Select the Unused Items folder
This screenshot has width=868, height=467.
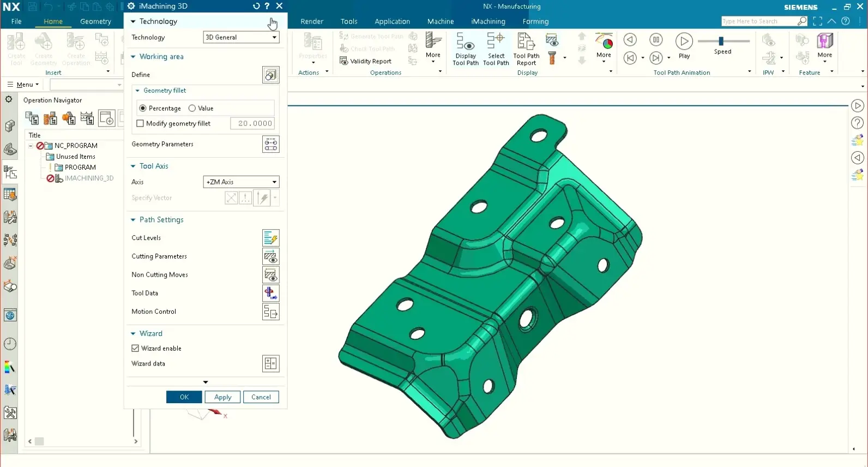76,157
